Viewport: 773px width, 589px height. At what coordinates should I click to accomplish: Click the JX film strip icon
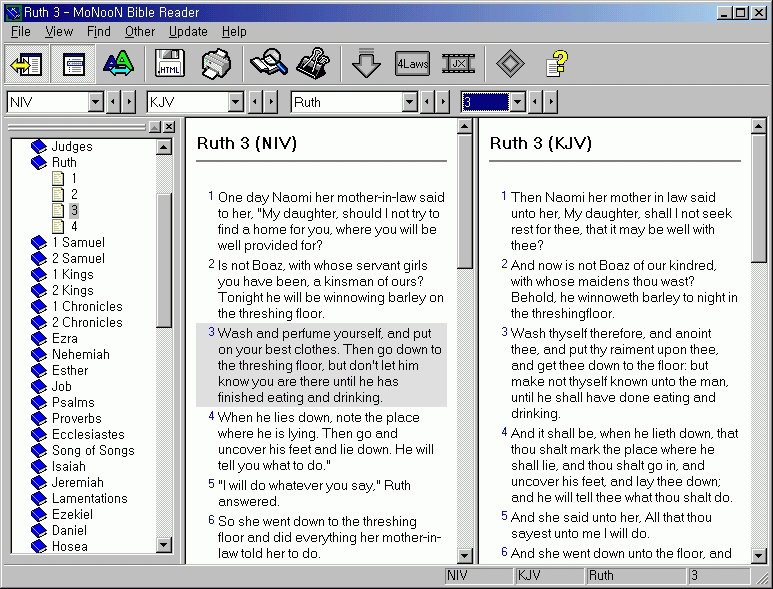point(458,64)
